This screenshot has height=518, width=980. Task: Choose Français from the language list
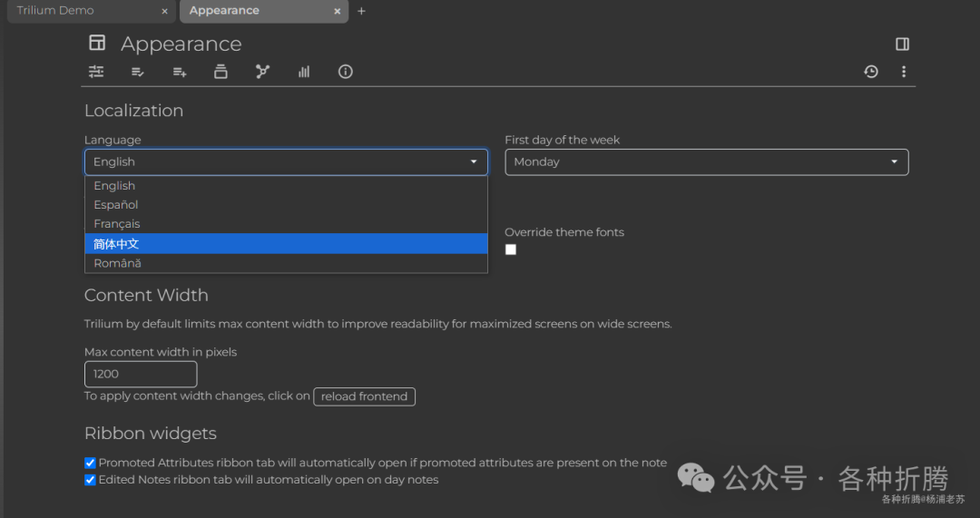(x=286, y=224)
